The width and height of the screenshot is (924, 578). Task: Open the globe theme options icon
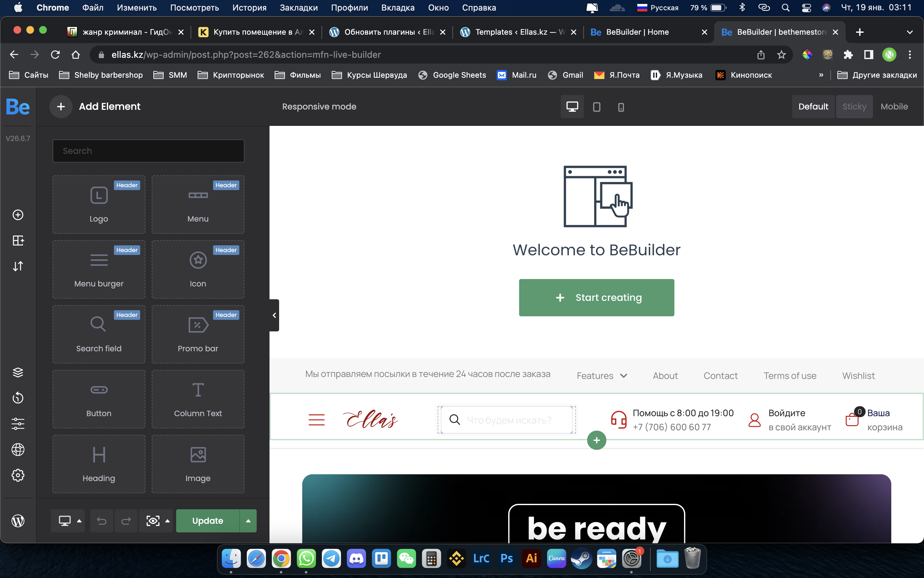(18, 450)
